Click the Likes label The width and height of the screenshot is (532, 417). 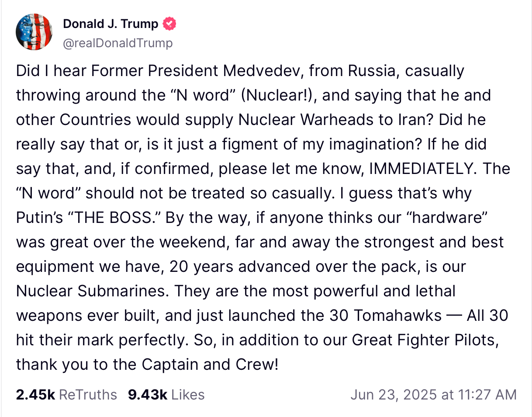[x=188, y=395]
